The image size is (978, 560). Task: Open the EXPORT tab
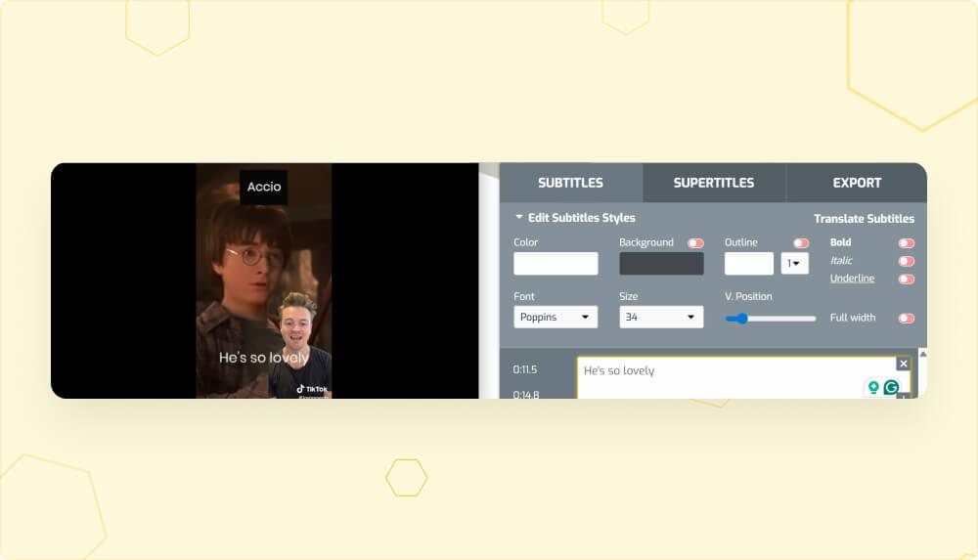[x=857, y=183]
